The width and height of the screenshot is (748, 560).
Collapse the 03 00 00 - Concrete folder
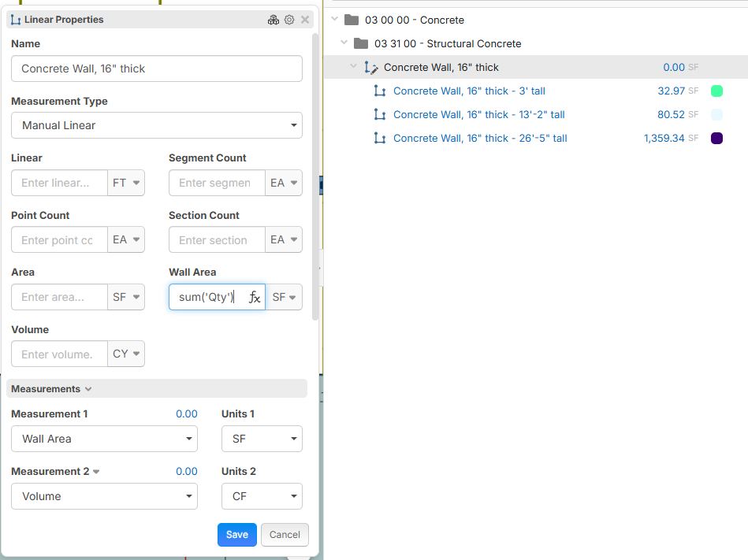[335, 20]
